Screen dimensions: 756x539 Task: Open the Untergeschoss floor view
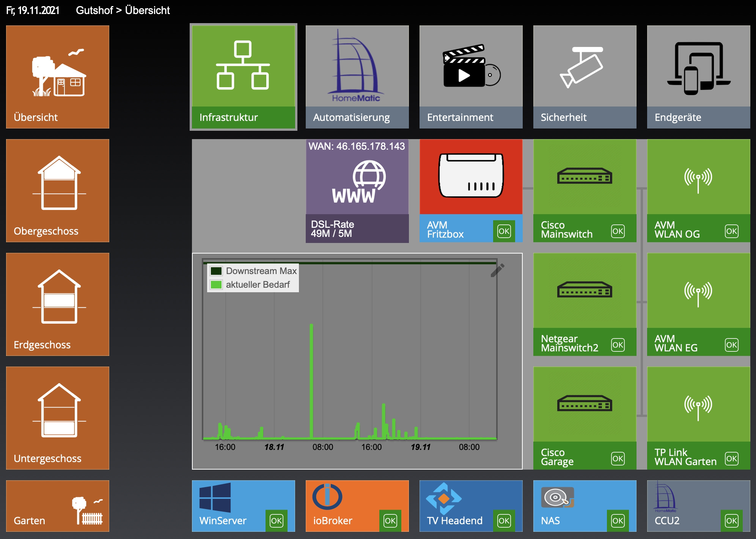click(x=58, y=418)
